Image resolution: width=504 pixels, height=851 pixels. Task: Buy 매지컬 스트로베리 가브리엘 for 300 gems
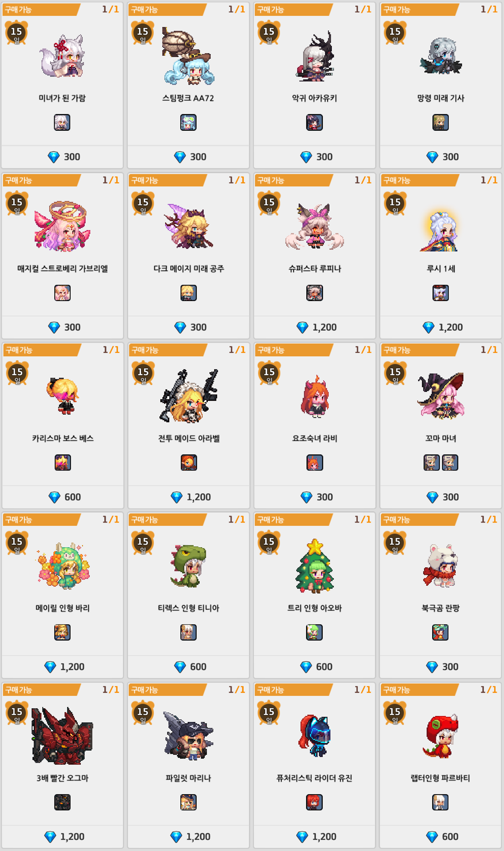click(63, 327)
